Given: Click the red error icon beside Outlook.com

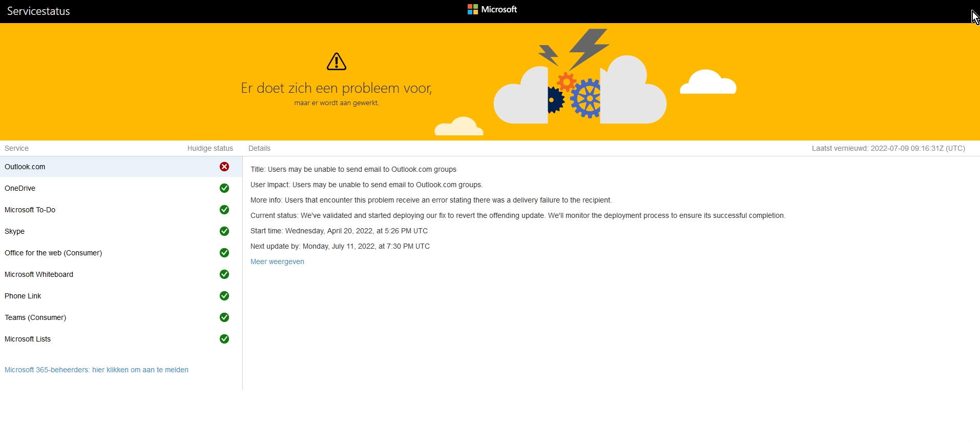Looking at the screenshot, I should 224,167.
